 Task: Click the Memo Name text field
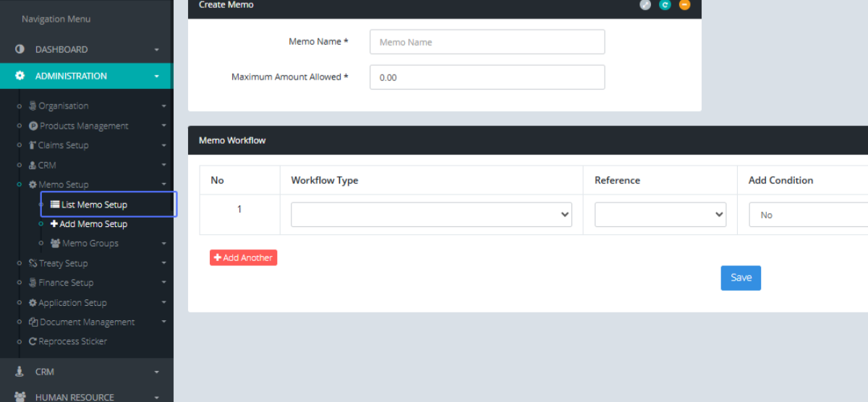487,42
